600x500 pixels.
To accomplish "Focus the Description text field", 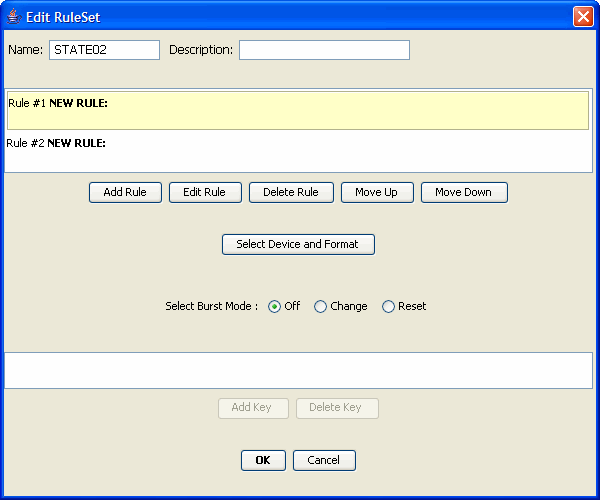I will coord(324,50).
